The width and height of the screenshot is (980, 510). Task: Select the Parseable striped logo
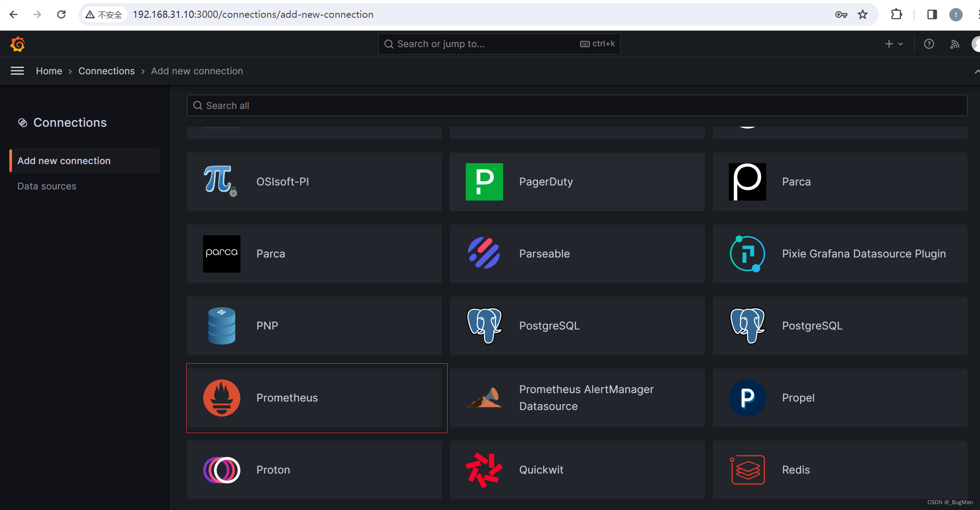click(x=484, y=253)
